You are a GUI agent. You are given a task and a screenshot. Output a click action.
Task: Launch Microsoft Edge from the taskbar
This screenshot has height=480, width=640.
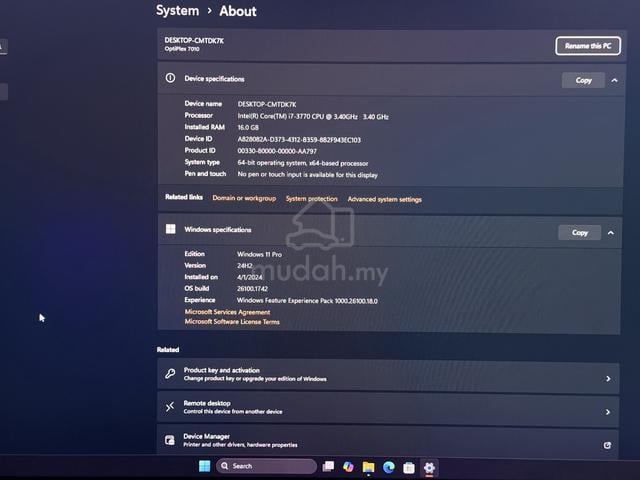pos(389,467)
